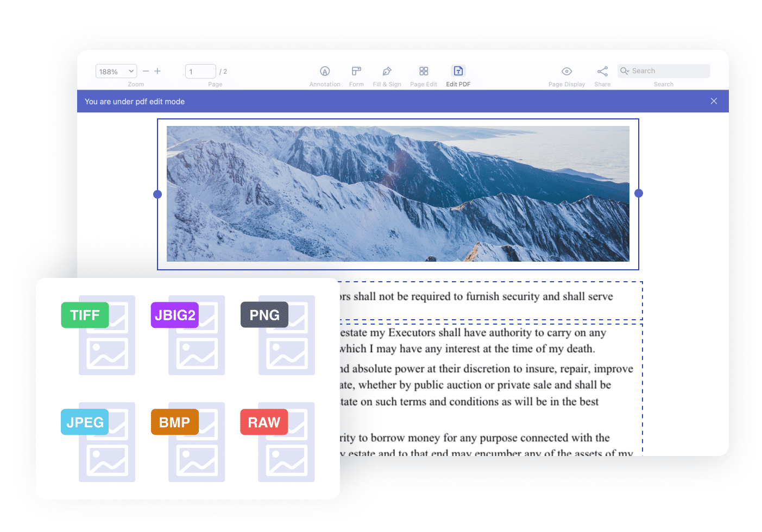
Task: Open the Page Display options
Action: pos(566,71)
